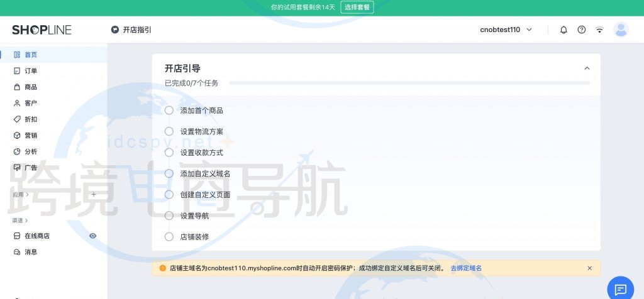
Task: Click the task progress bar
Action: tap(409, 84)
